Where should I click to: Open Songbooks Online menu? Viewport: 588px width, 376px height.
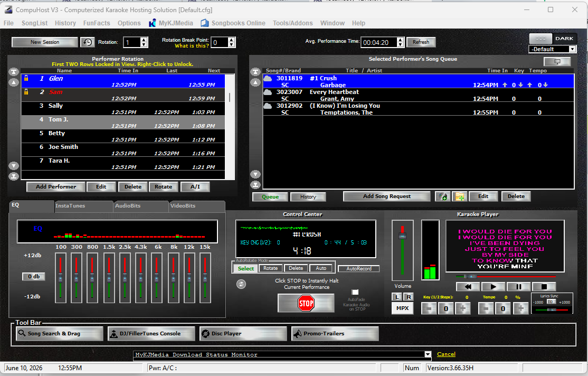(x=234, y=23)
